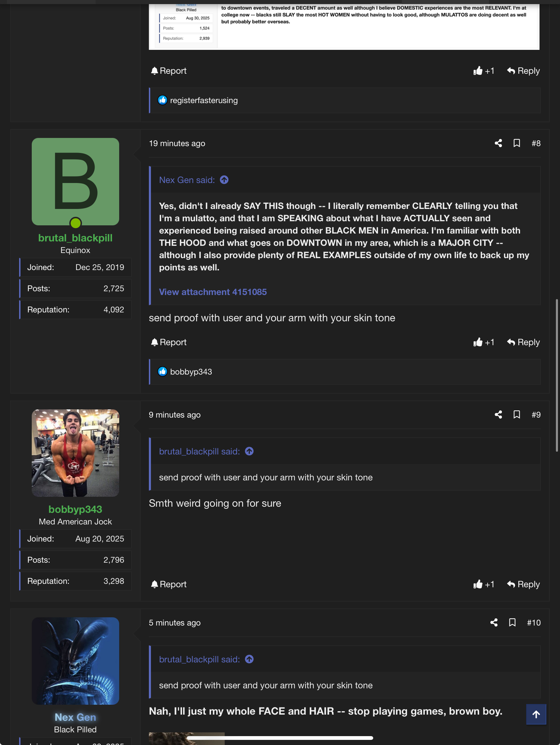
Task: Bookmark post #9
Action: (x=517, y=415)
